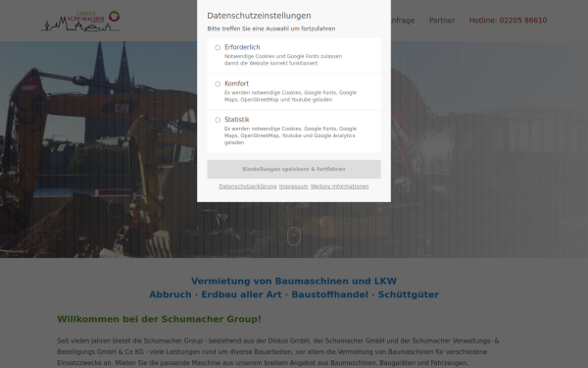Open the Weitere Informationen link

(x=339, y=186)
